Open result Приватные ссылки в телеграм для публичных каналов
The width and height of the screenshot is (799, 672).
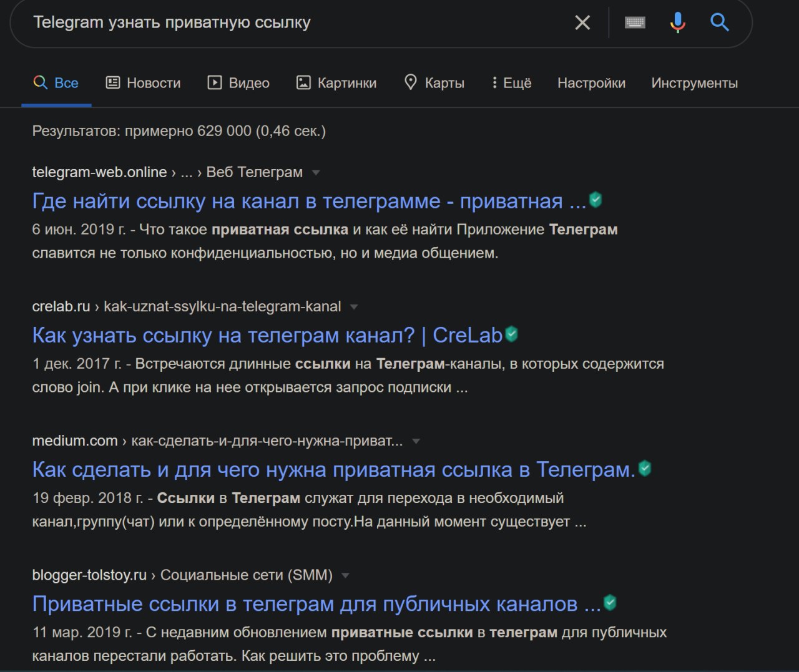coord(316,603)
